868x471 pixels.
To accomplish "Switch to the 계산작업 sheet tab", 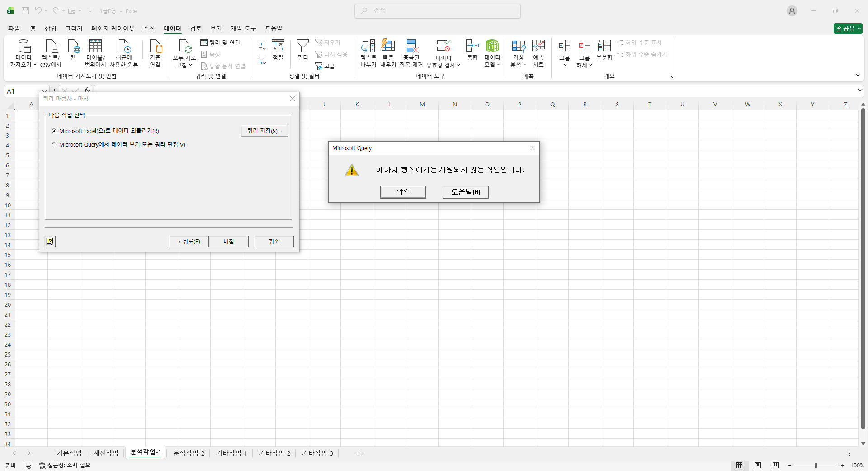I will tap(105, 453).
